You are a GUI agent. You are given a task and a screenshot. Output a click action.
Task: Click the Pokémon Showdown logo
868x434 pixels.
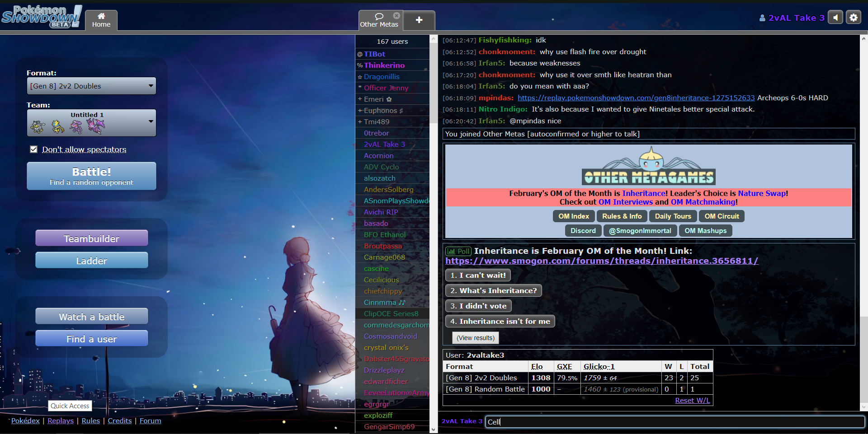click(x=42, y=17)
